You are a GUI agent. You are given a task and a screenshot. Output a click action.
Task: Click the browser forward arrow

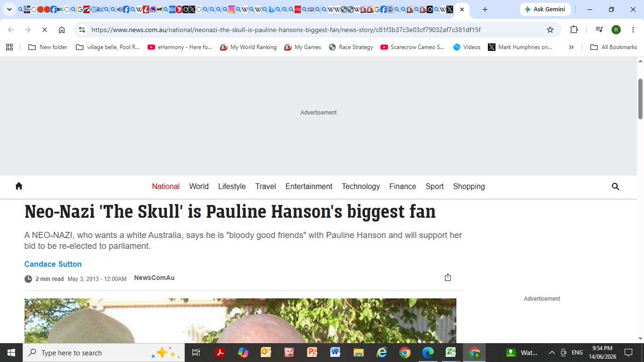(x=28, y=30)
